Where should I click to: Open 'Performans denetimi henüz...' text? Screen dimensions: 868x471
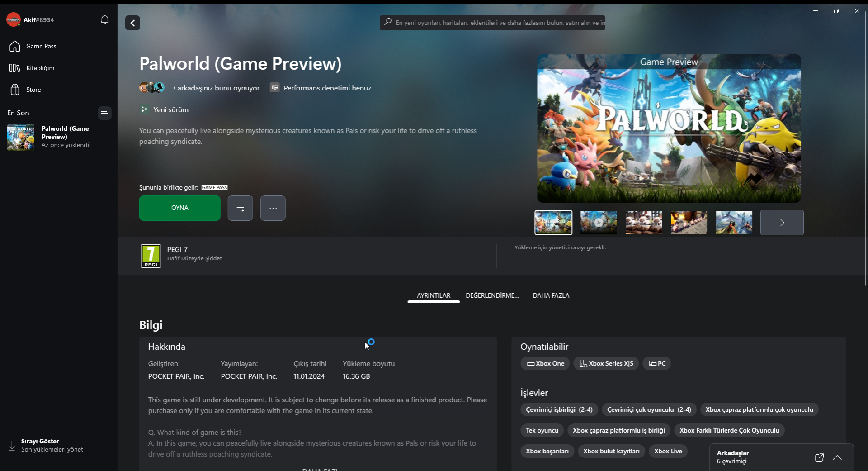[x=330, y=88]
